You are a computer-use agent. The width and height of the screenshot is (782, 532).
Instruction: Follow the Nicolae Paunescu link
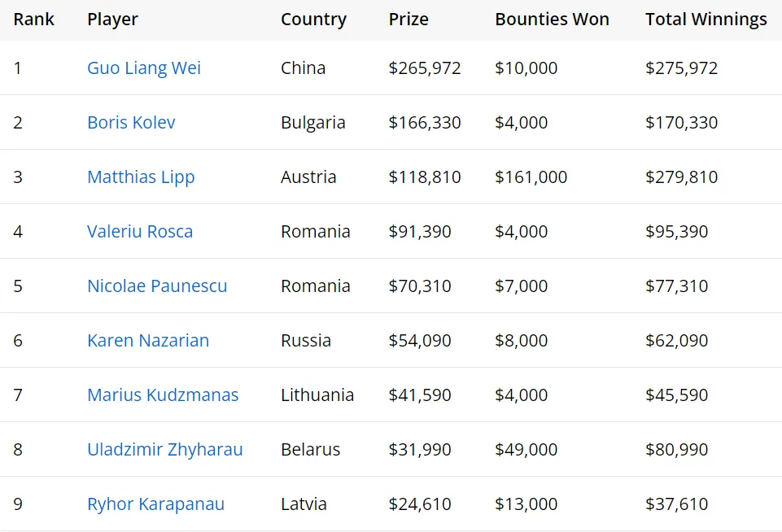click(157, 286)
